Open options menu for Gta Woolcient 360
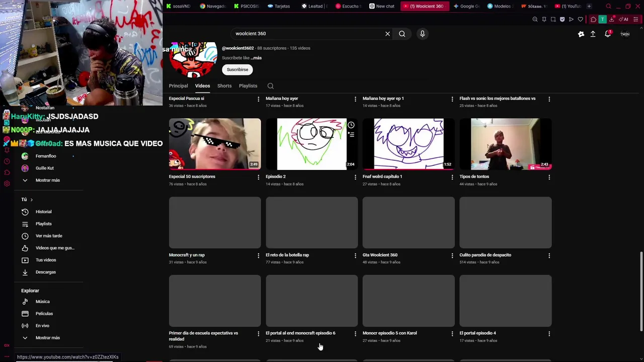 [x=452, y=255]
